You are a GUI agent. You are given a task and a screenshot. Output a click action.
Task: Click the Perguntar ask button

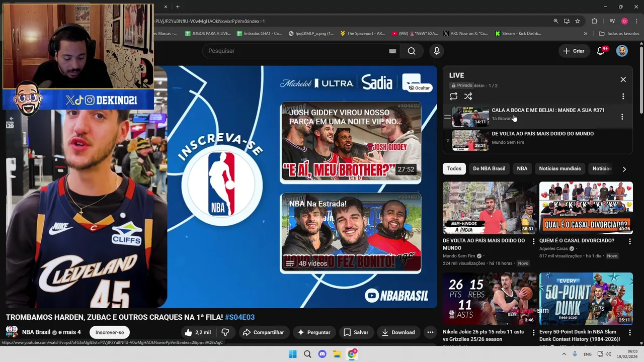coord(314,332)
